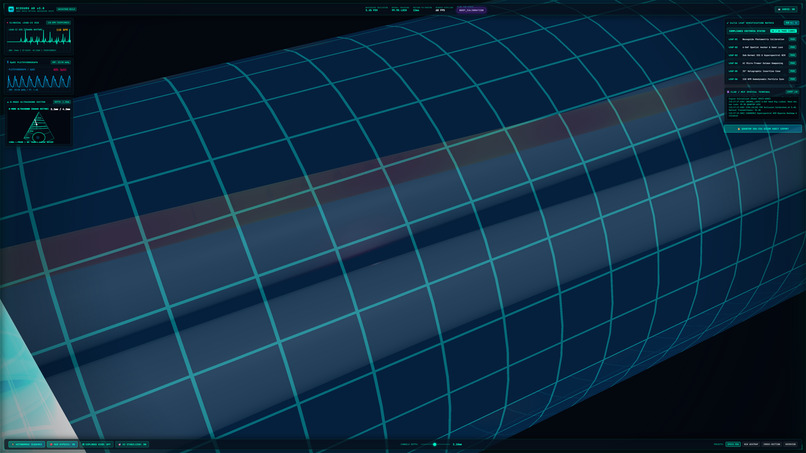
Task: Select the STEP 02 spatial anchor row
Action: click(762, 47)
